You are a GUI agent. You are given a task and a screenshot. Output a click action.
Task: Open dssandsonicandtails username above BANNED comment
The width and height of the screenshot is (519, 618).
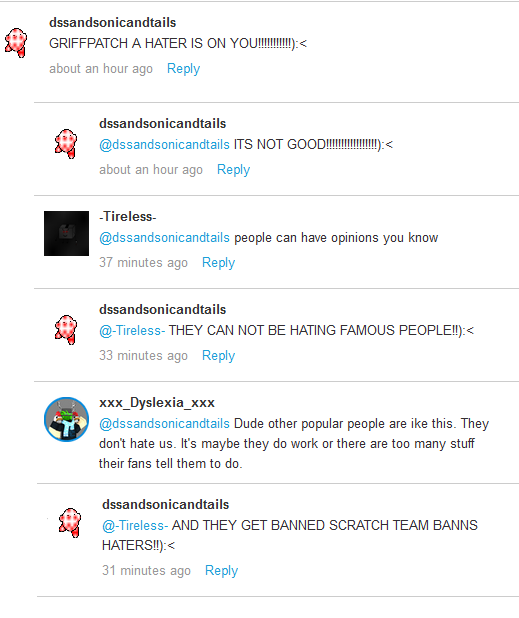tap(166, 504)
